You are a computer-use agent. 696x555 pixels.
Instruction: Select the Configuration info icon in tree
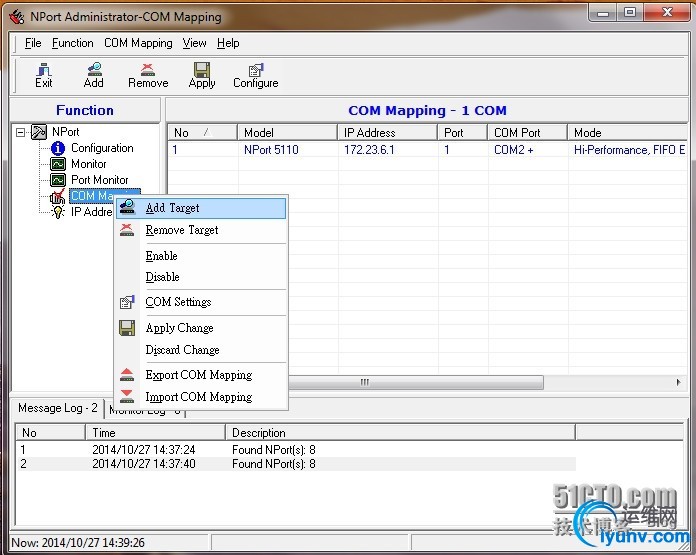58,148
